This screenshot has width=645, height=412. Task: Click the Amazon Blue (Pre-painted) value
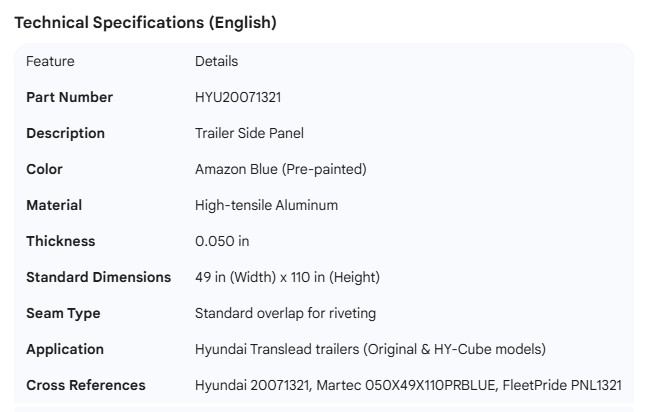[280, 169]
